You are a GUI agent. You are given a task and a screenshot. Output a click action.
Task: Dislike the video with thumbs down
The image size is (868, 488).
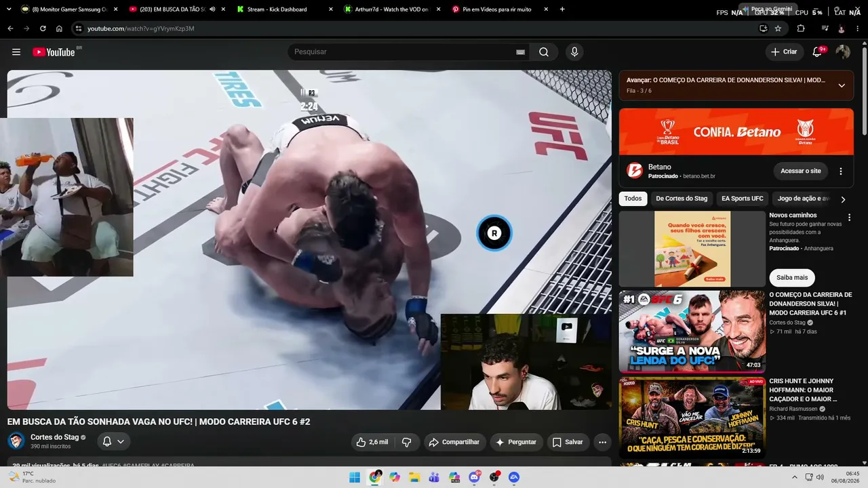tap(407, 442)
